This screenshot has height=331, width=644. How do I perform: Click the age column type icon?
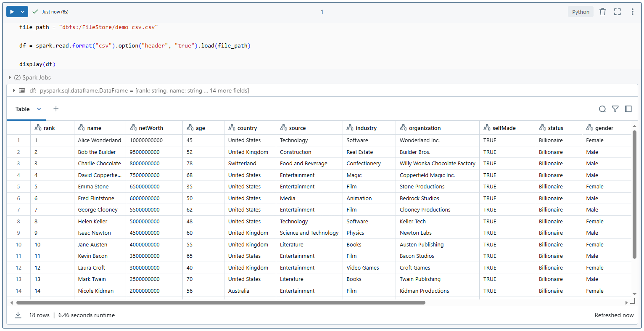tap(190, 127)
